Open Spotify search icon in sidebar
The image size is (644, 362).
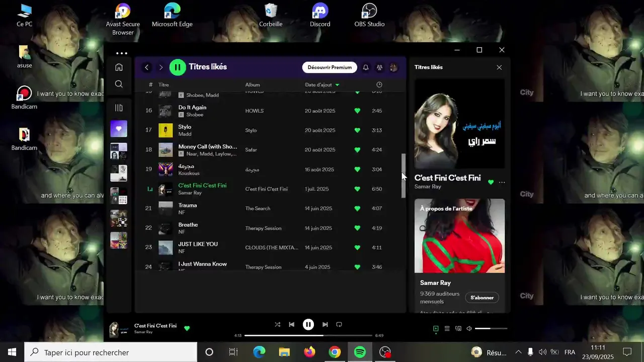[119, 84]
